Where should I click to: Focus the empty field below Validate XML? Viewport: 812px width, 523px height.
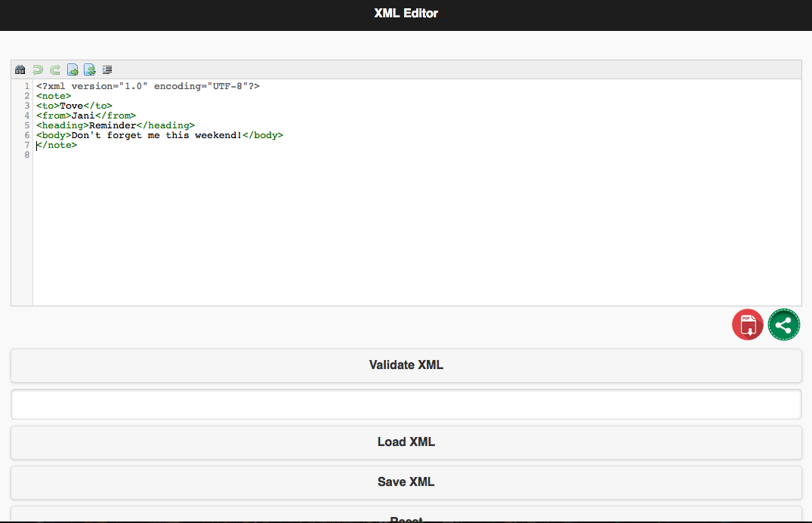(406, 405)
